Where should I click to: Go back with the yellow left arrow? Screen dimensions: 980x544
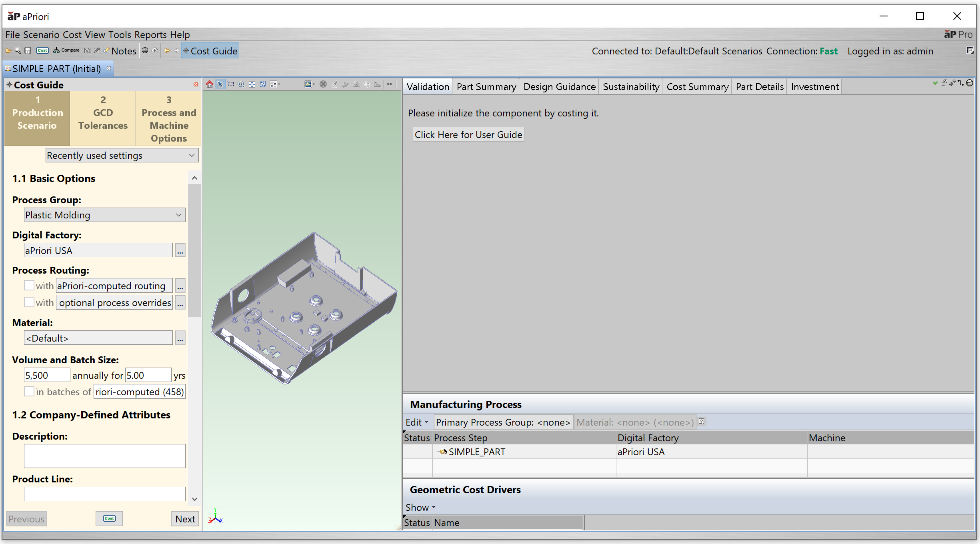[167, 51]
